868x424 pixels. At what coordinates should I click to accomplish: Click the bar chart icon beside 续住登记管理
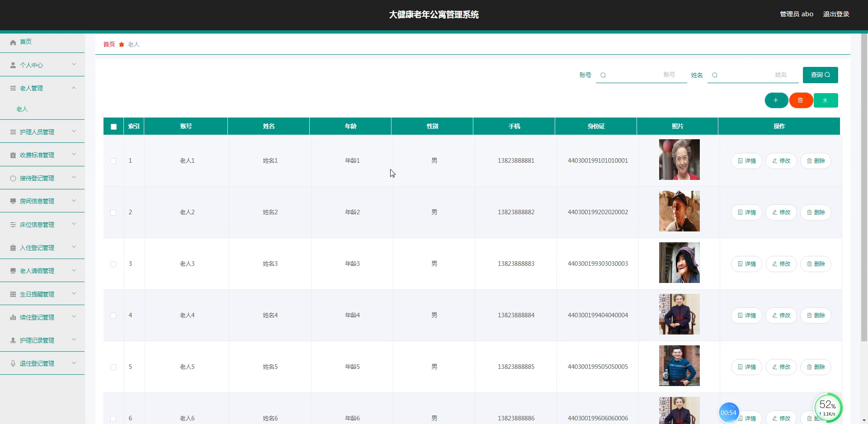13,317
